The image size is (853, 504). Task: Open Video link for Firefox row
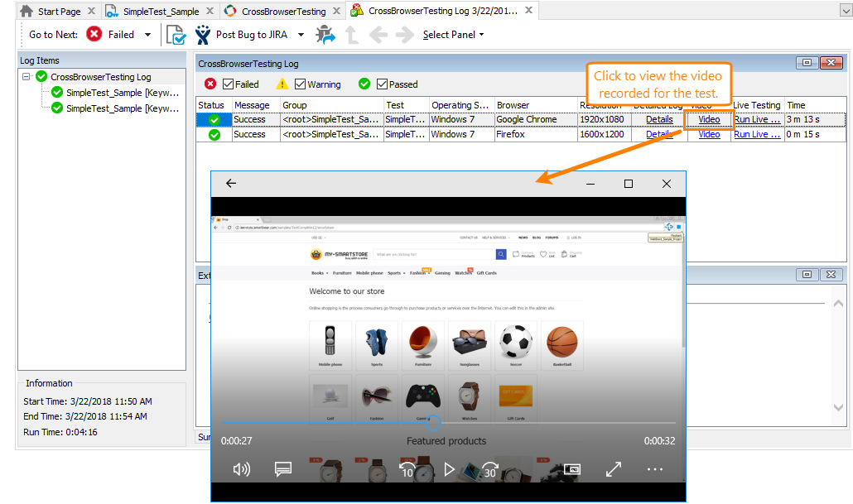point(709,134)
